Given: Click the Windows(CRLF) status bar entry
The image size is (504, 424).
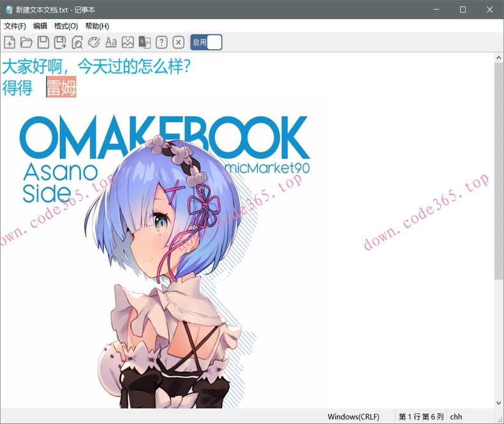Looking at the screenshot, I should pyautogui.click(x=353, y=416).
